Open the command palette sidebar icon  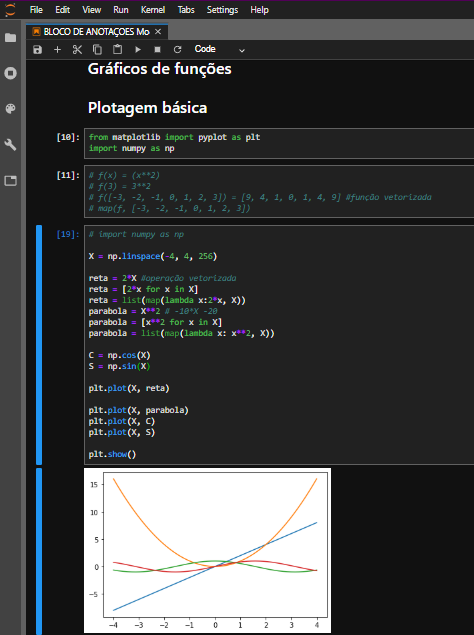[x=11, y=109]
